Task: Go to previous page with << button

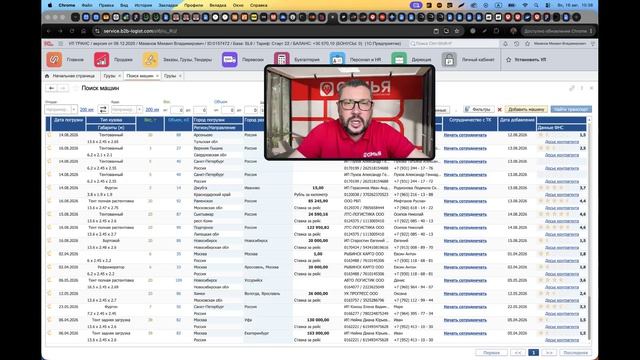Action: click(x=518, y=352)
